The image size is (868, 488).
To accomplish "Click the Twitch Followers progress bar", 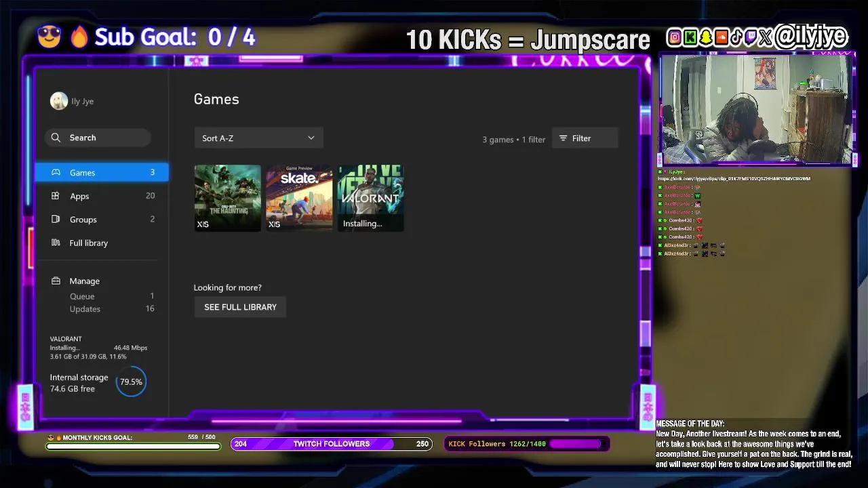I will pyautogui.click(x=332, y=444).
